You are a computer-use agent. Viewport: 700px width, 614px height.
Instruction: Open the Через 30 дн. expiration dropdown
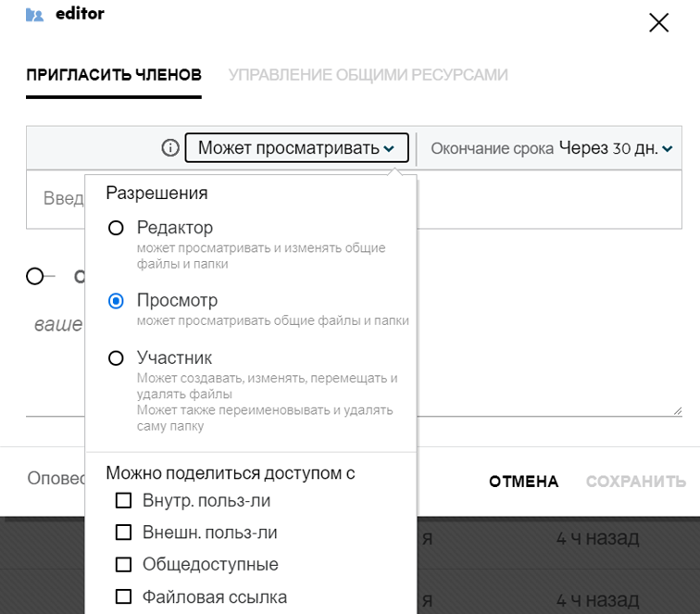coord(615,148)
